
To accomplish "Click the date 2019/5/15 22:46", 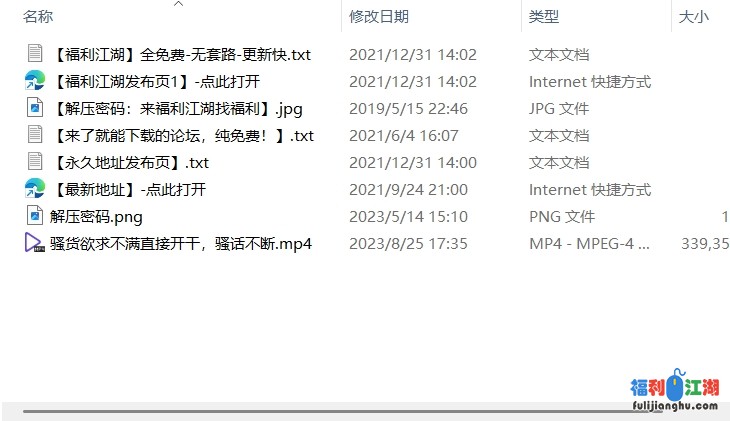I will pos(408,109).
